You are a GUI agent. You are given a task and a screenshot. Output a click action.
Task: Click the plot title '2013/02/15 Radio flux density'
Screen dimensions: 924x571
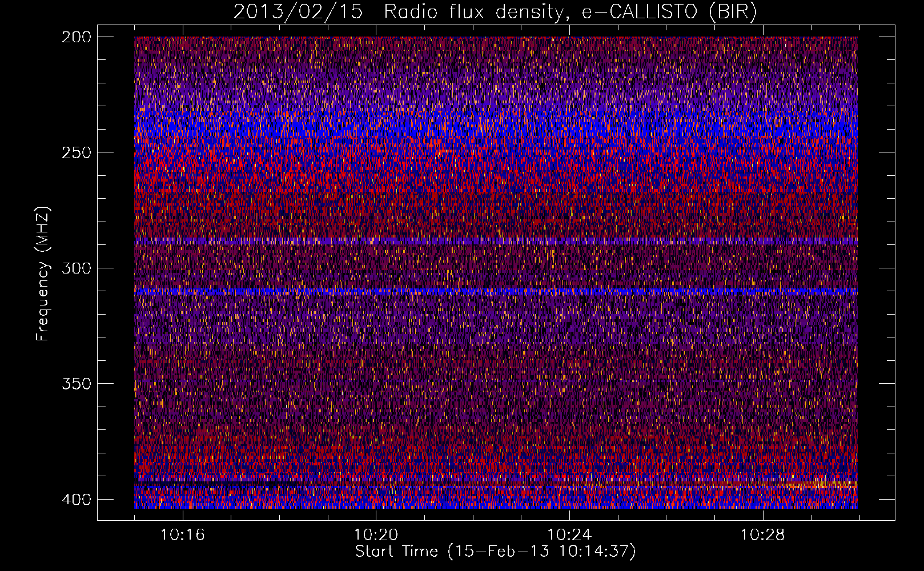coord(495,12)
